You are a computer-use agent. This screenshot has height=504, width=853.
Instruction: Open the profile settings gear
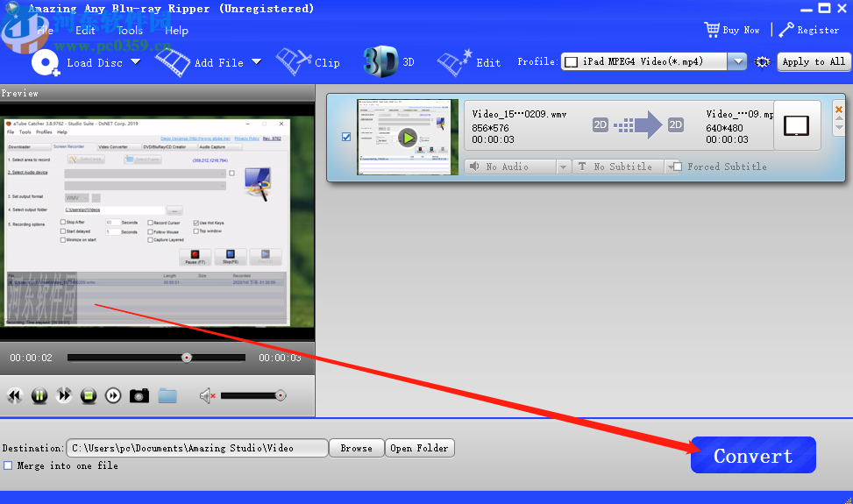(762, 62)
